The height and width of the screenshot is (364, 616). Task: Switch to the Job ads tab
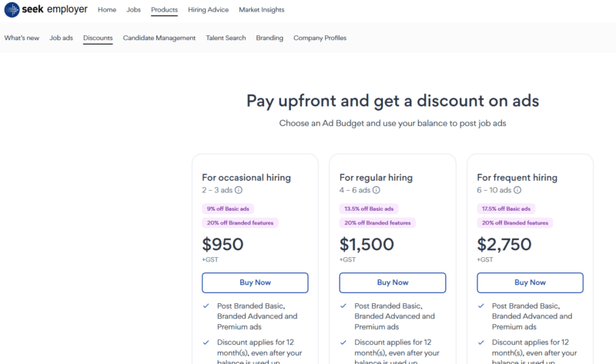tap(61, 38)
